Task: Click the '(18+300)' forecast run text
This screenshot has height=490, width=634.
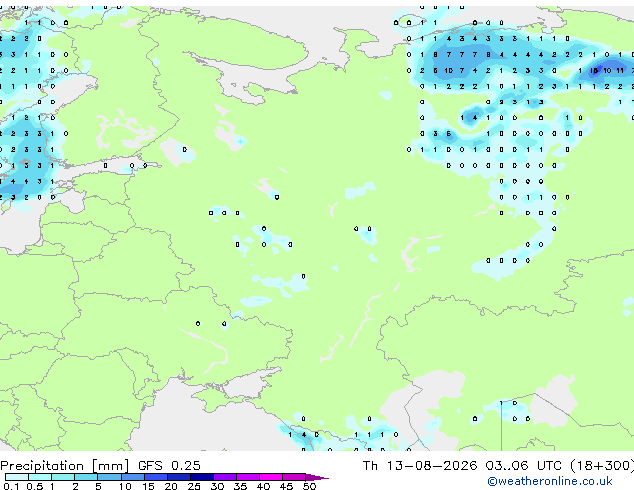Action: tap(602, 466)
